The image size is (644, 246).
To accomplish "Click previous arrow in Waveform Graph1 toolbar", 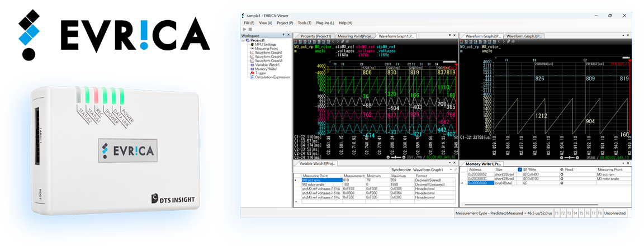I will (x=333, y=41).
